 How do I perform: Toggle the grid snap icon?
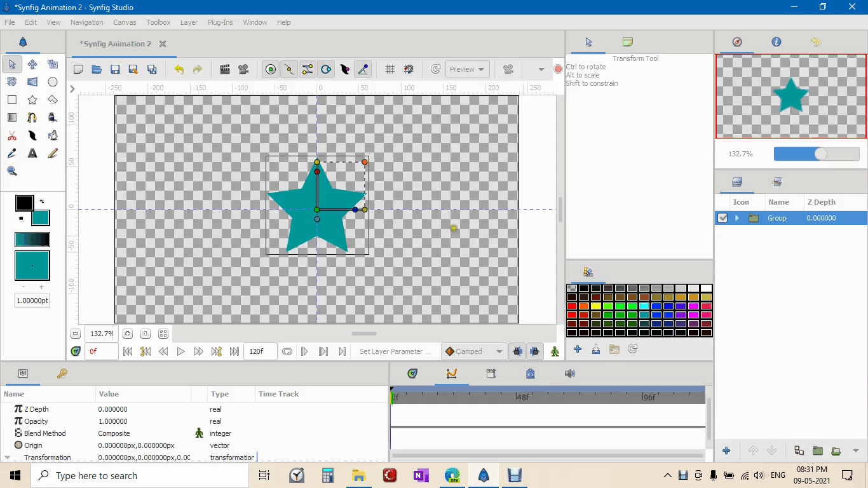[x=390, y=69]
